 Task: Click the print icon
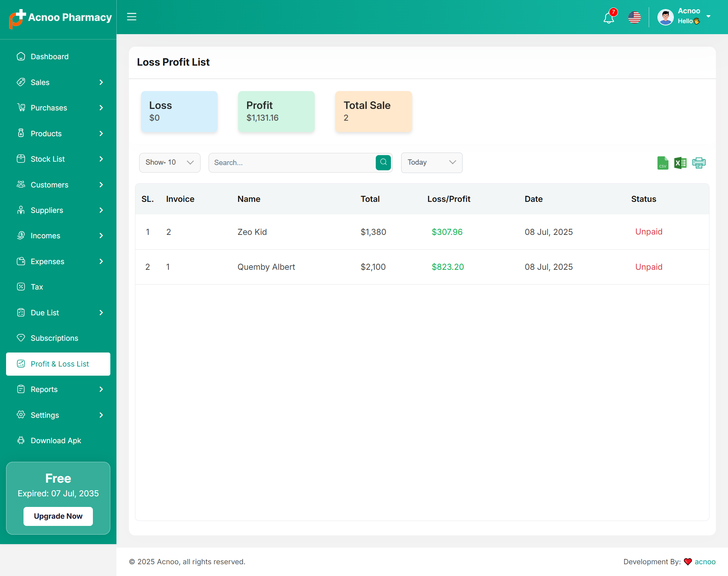click(x=698, y=163)
